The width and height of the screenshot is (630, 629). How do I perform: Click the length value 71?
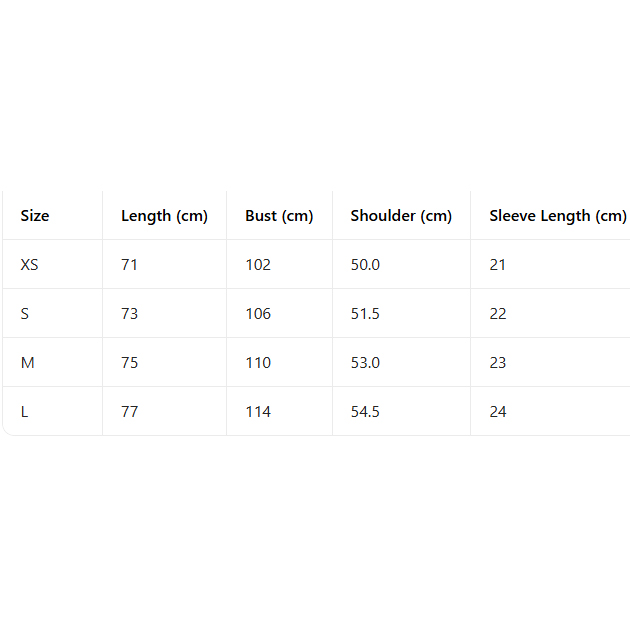[130, 265]
